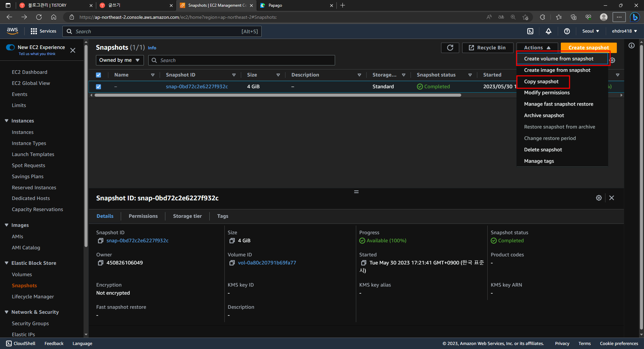The image size is (644, 349).
Task: Open the CloudShell icon in top bar
Action: 530,31
